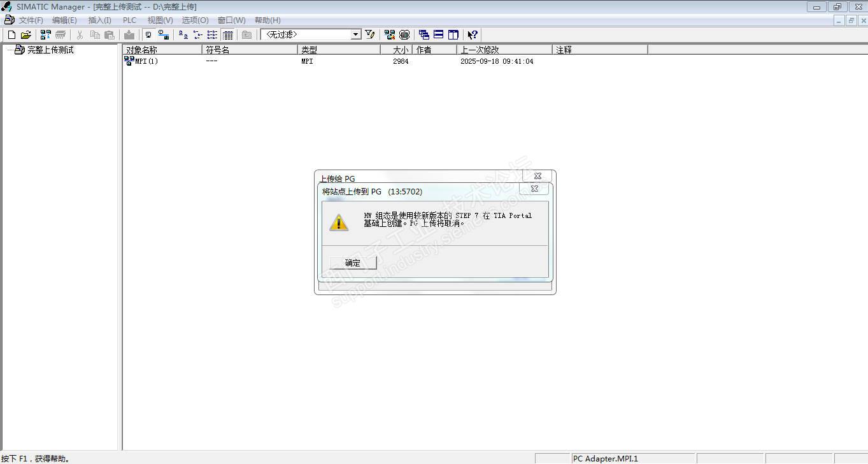Tile windows vertically via toolbar icon
This screenshot has width=868, height=464.
click(x=453, y=35)
